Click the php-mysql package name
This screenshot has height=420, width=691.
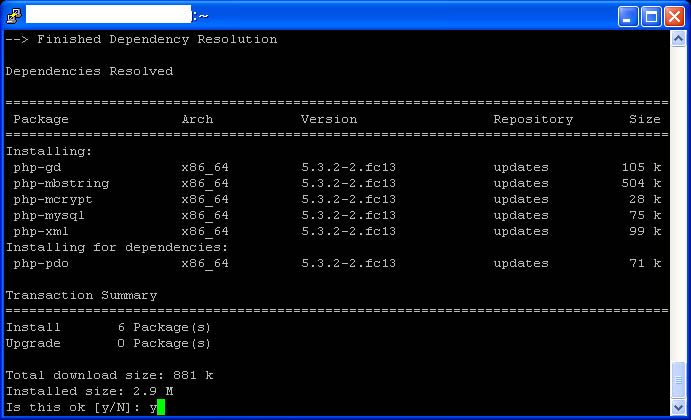point(49,216)
